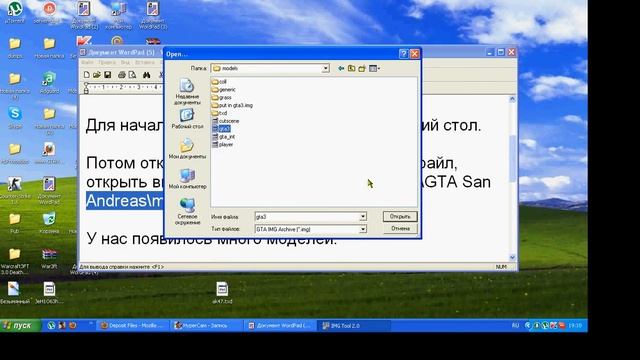Select the 'put in gta3.img' folder

point(232,105)
